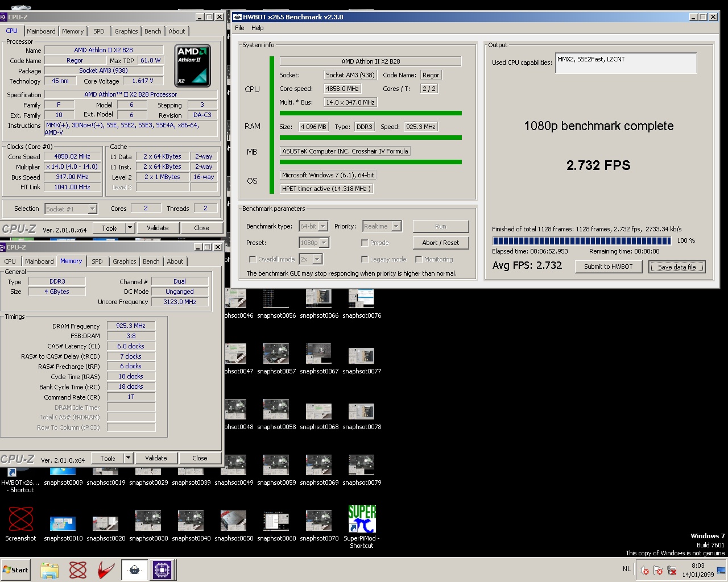This screenshot has width=728, height=582.
Task: Click the 4858.02 MHz core speed value
Action: pyautogui.click(x=72, y=156)
